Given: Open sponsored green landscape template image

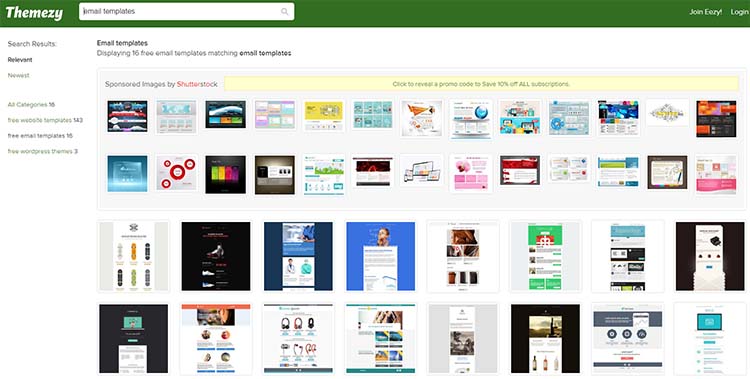Looking at the screenshot, I should 324,175.
